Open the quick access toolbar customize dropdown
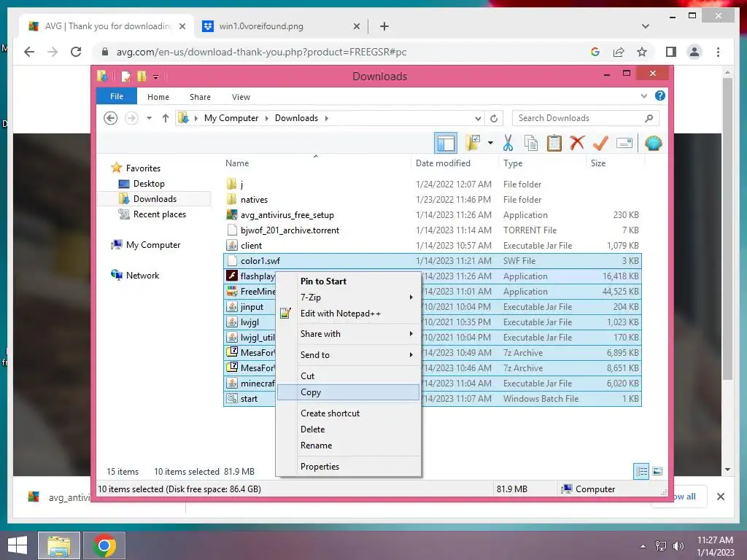Image resolution: width=747 pixels, height=560 pixels. [x=155, y=77]
